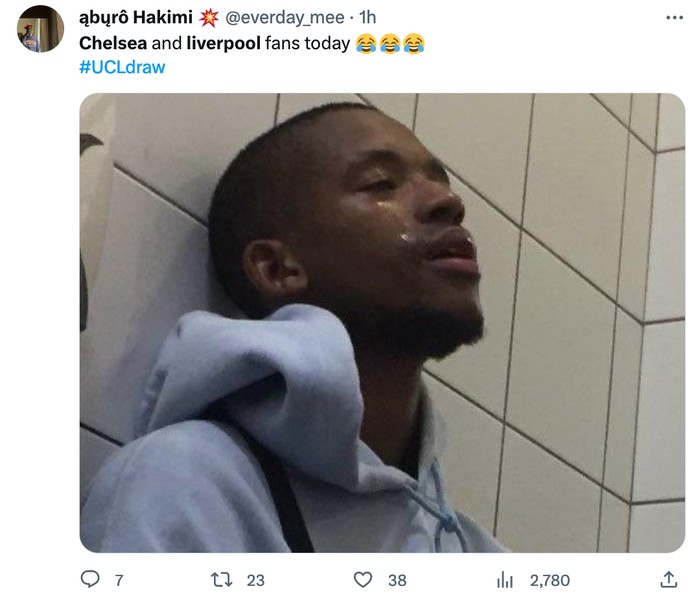Image resolution: width=700 pixels, height=604 pixels.
Task: Retweet the post using the arrows icon
Action: click(221, 579)
